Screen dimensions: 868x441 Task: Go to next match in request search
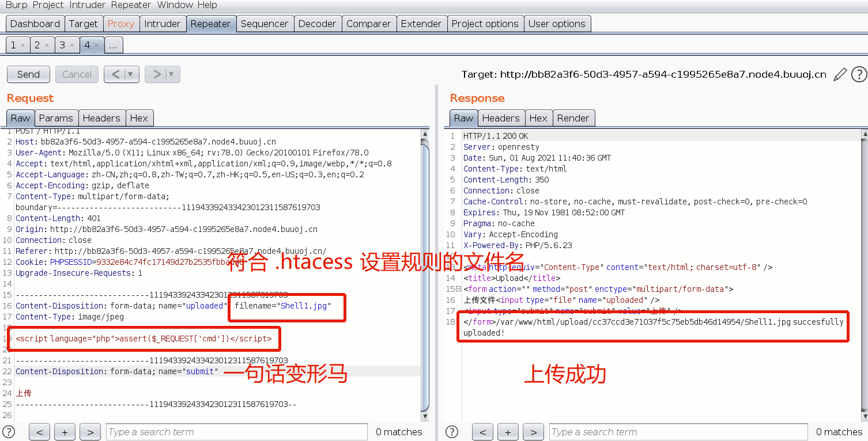[90, 432]
